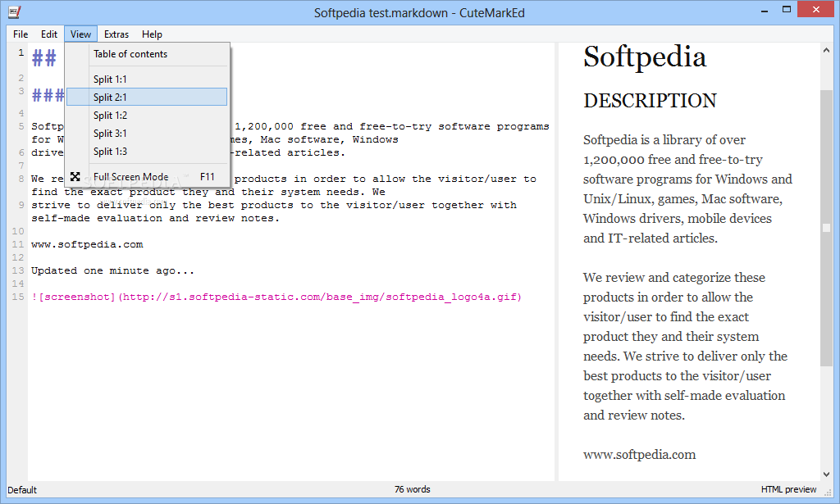Image resolution: width=840 pixels, height=504 pixels.
Task: Choose Table of contents from View menu
Action: pyautogui.click(x=147, y=54)
